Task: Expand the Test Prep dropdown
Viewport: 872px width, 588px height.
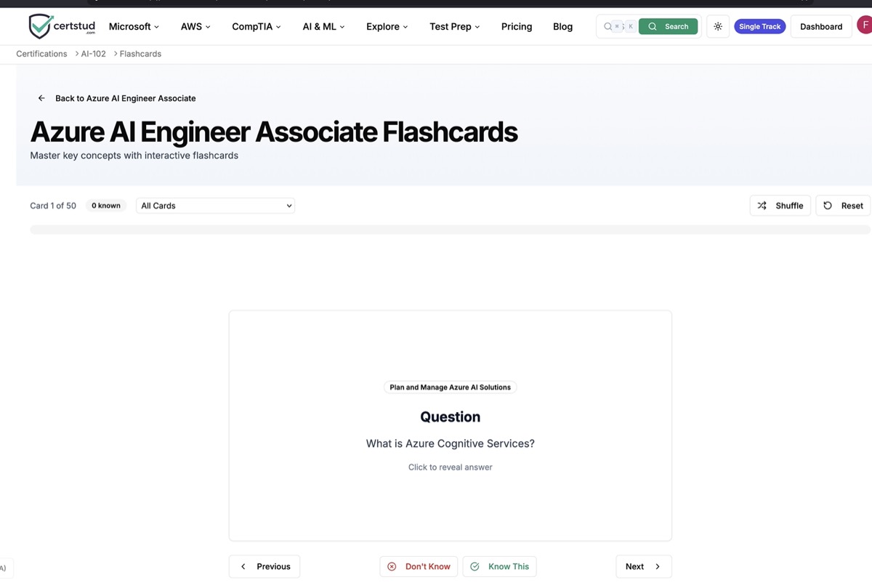Action: pos(453,26)
